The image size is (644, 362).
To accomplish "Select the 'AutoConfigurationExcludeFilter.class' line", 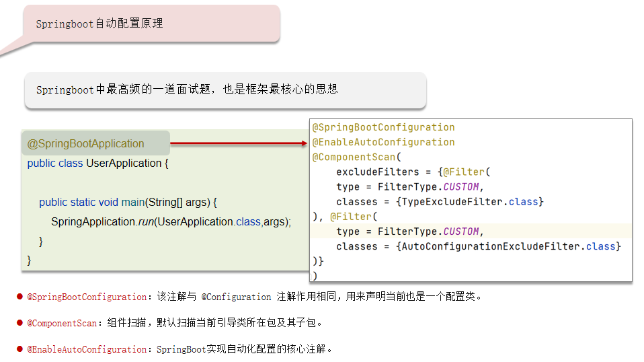I will coord(479,246).
